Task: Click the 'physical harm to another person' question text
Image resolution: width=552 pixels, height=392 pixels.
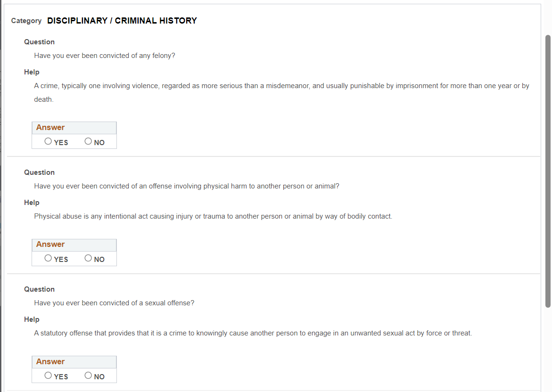Action: (x=186, y=186)
